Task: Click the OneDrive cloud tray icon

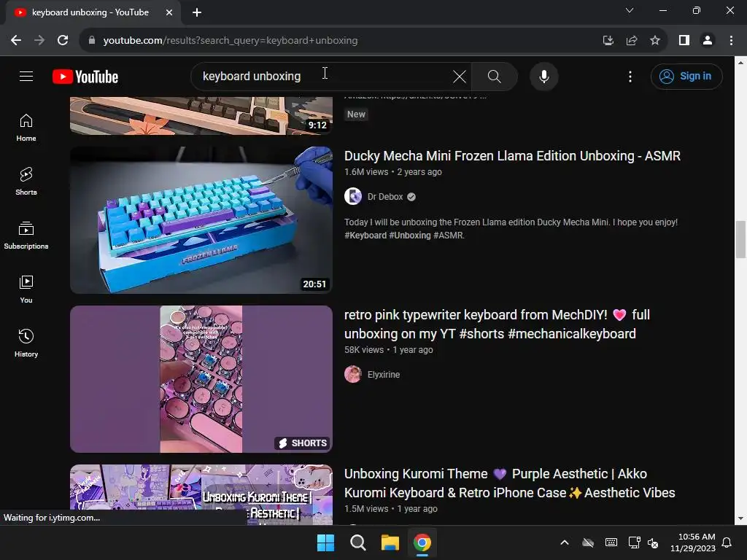Action: point(588,542)
